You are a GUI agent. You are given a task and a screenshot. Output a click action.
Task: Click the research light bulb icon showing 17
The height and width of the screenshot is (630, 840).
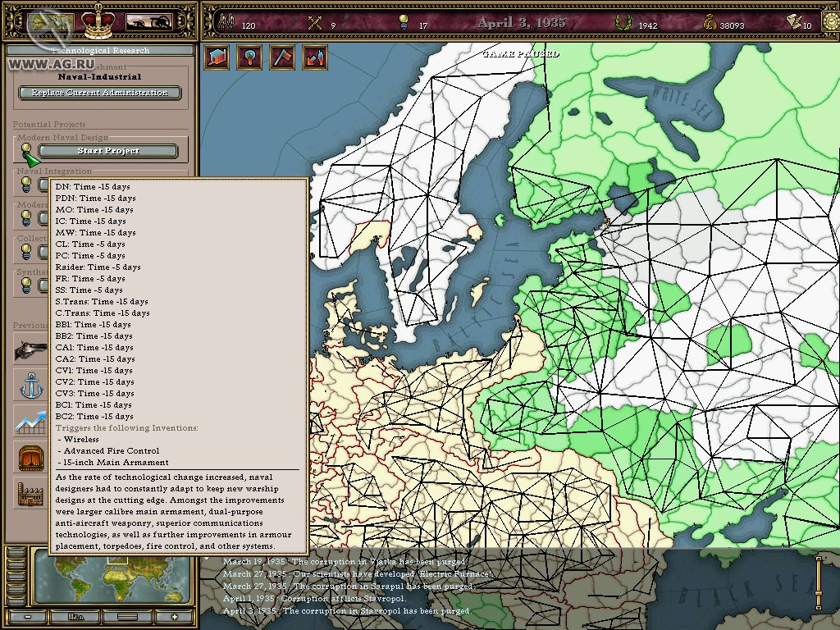404,22
